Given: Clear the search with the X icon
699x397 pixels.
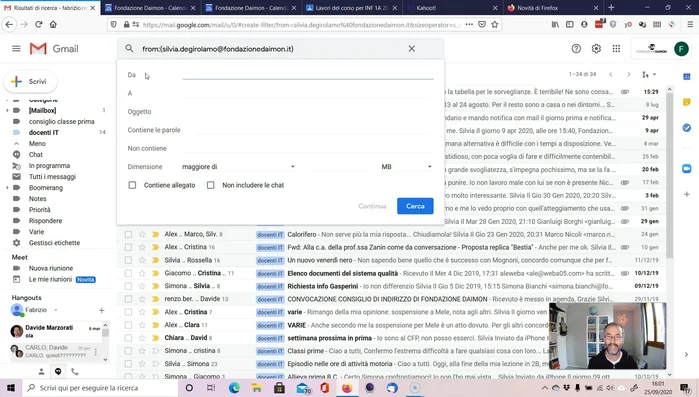Looking at the screenshot, I should click(x=411, y=49).
